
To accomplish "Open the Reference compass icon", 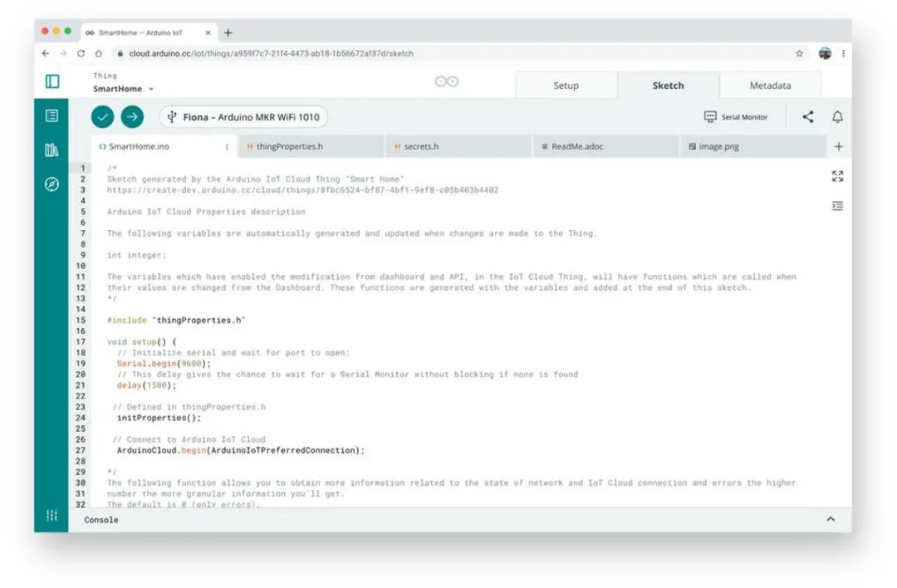I will (x=51, y=184).
